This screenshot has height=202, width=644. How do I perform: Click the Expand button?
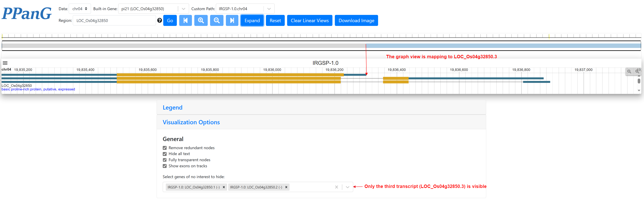click(252, 20)
